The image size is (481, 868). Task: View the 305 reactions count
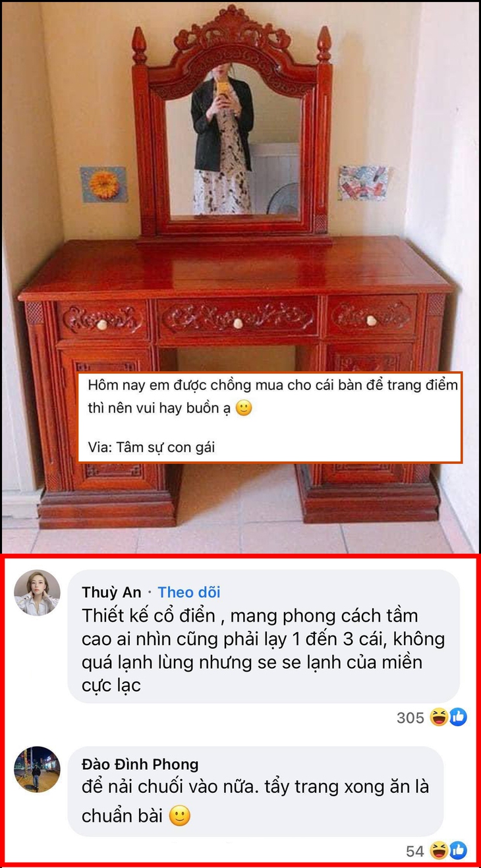point(410,718)
